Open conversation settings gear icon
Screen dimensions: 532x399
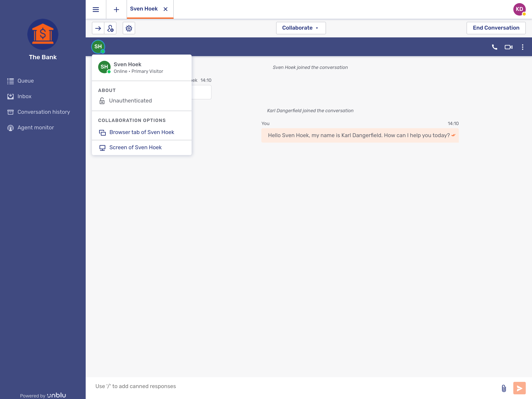tap(129, 28)
